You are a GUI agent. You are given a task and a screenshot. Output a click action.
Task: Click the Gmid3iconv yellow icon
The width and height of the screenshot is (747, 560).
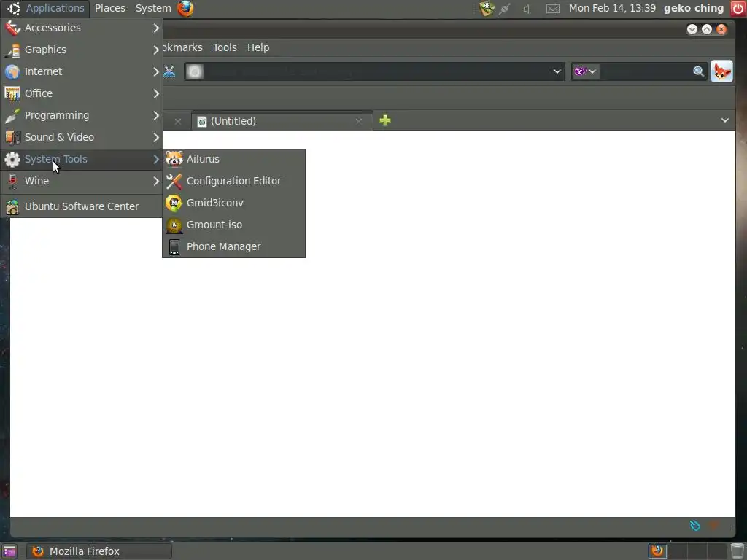(x=174, y=203)
